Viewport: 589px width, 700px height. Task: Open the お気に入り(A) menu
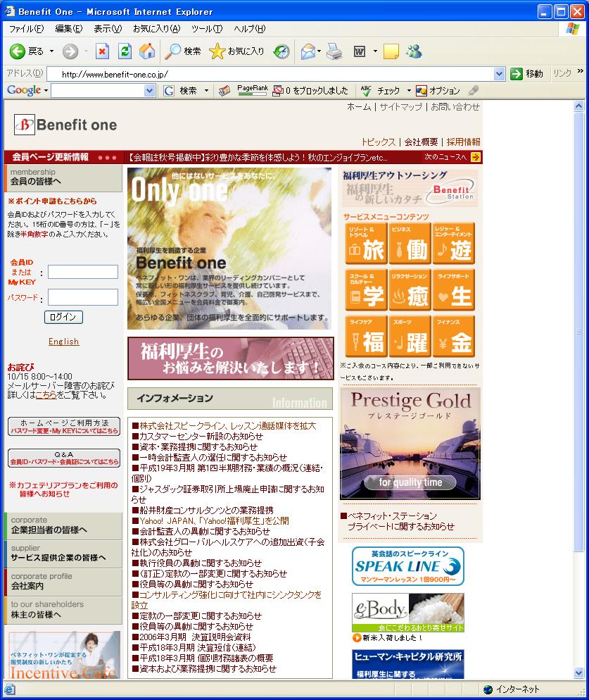pos(157,29)
